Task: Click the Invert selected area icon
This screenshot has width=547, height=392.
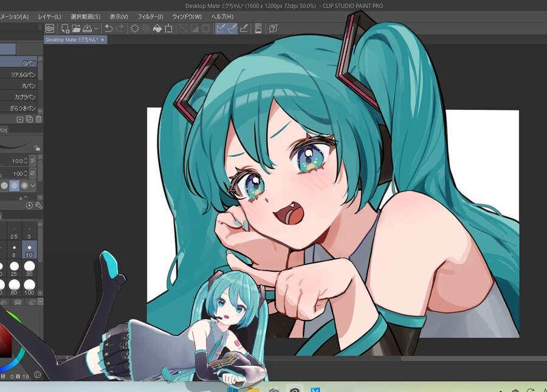Action: pos(194,28)
